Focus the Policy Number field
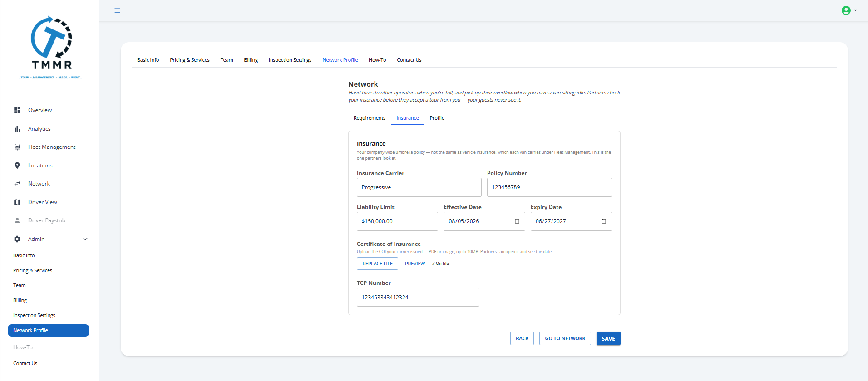This screenshot has height=381, width=868. pos(549,187)
